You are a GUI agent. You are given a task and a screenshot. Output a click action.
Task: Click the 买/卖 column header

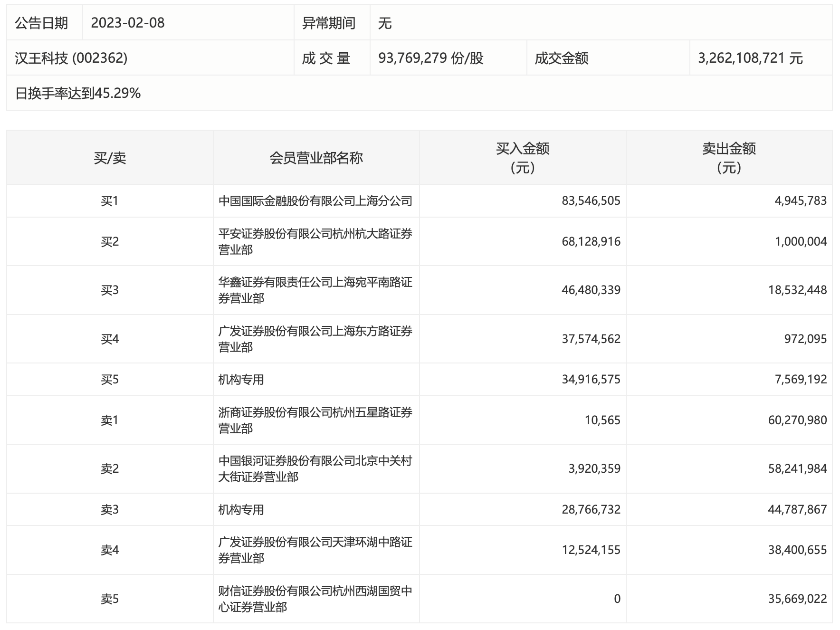pos(110,158)
